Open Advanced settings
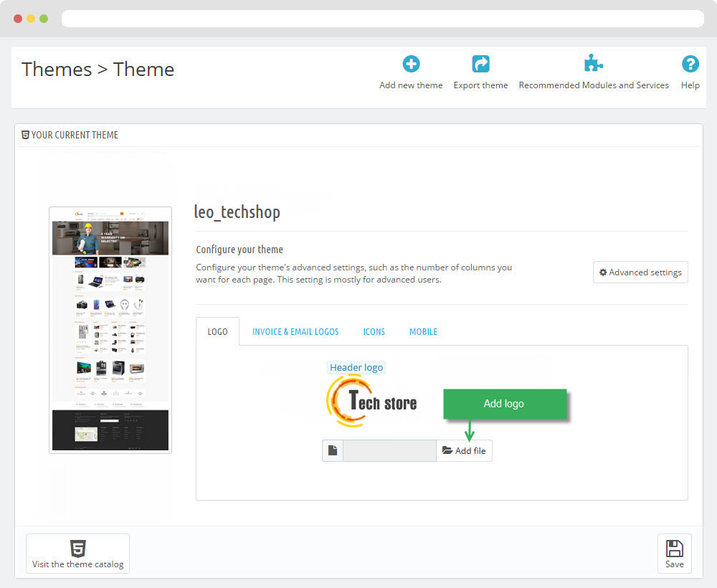The width and height of the screenshot is (717, 588). 640,272
